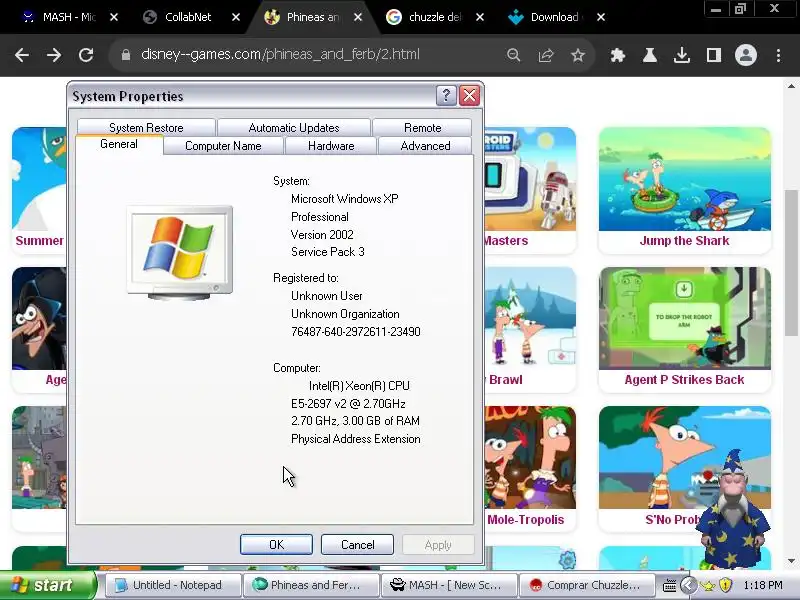The image size is (800, 600).
Task: Open the Comprar Chuzzle taskbar button
Action: tap(587, 585)
